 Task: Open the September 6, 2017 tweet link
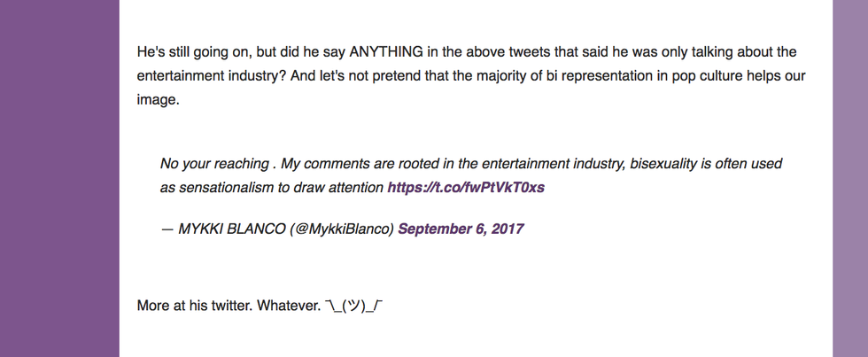[x=461, y=229]
